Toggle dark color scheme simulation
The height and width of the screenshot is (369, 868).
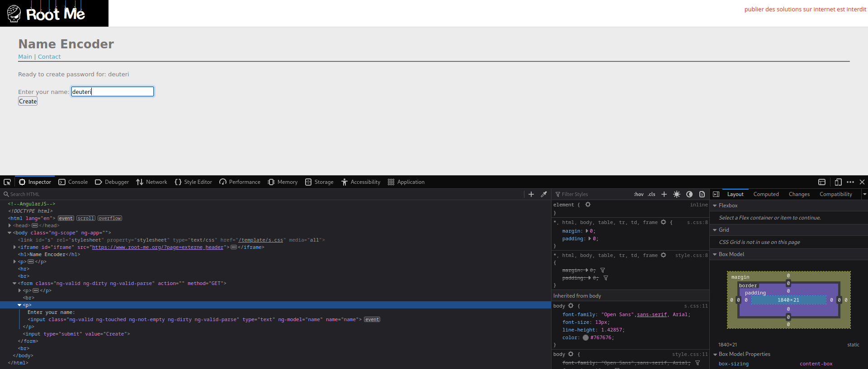[689, 194]
